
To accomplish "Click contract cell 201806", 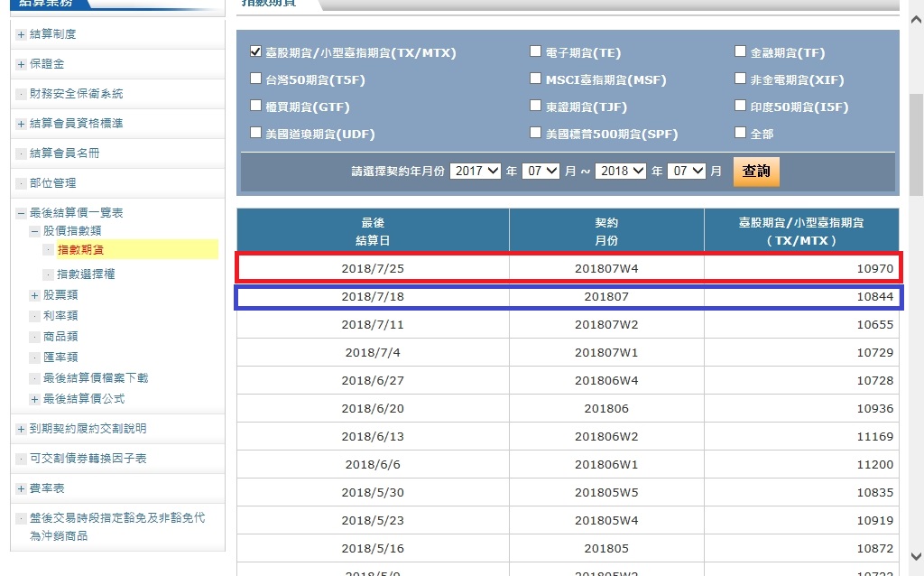I will [606, 409].
